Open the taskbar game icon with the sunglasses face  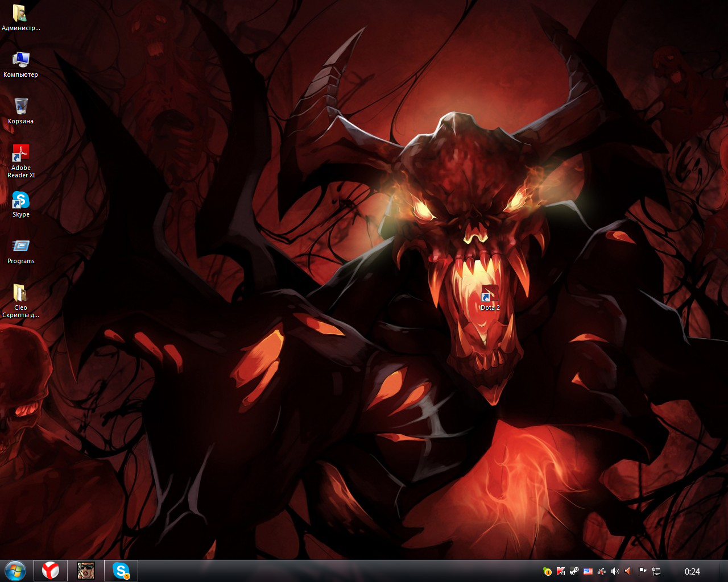(x=86, y=571)
